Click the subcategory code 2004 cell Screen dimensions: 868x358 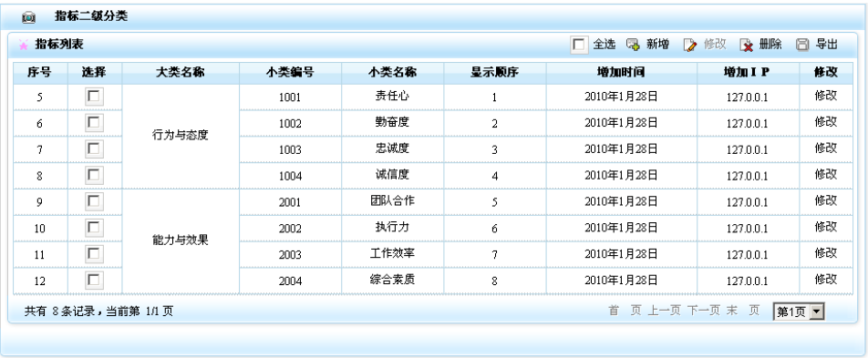point(290,281)
